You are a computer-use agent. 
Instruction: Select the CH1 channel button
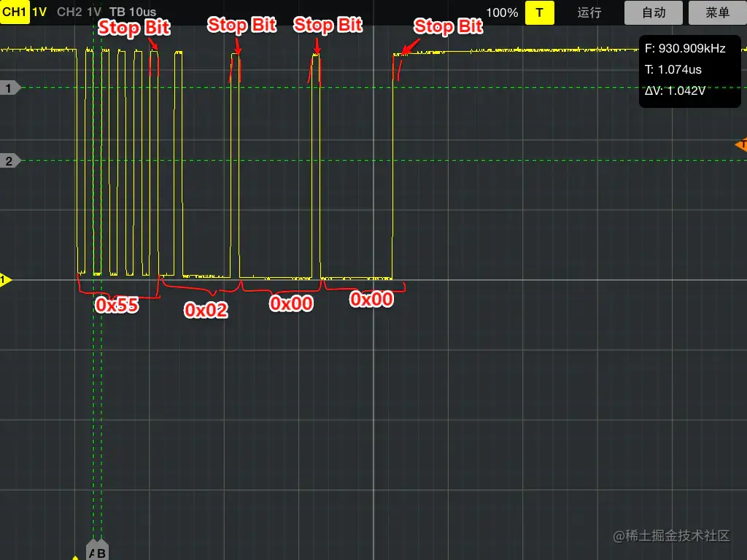pyautogui.click(x=15, y=12)
